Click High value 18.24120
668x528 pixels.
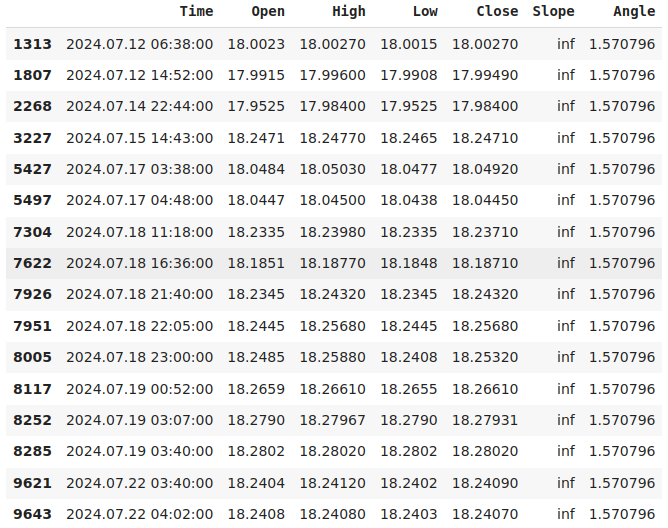click(332, 483)
